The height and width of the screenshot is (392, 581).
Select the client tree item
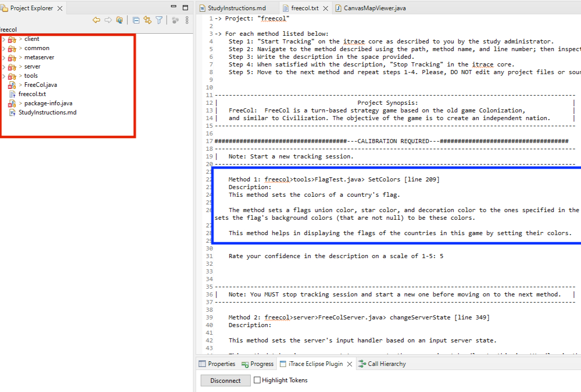click(x=32, y=39)
